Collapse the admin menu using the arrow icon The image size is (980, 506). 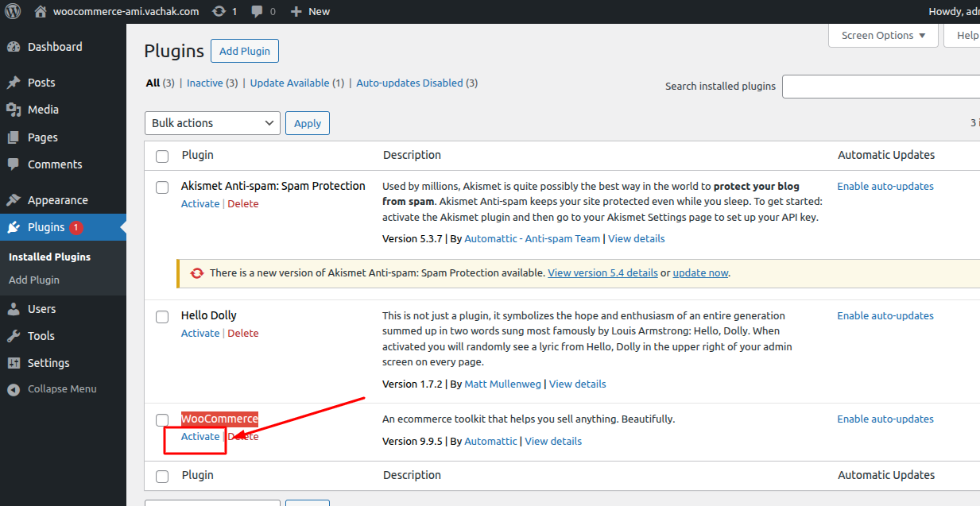pyautogui.click(x=14, y=390)
